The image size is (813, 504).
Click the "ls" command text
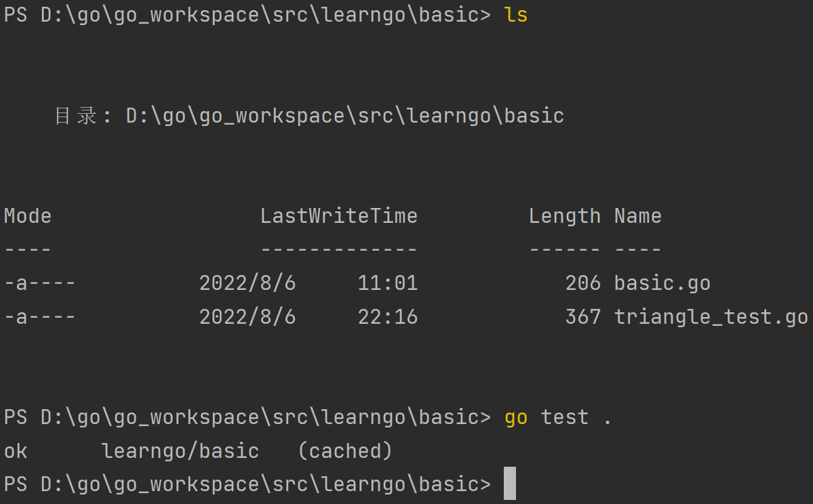pyautogui.click(x=516, y=15)
